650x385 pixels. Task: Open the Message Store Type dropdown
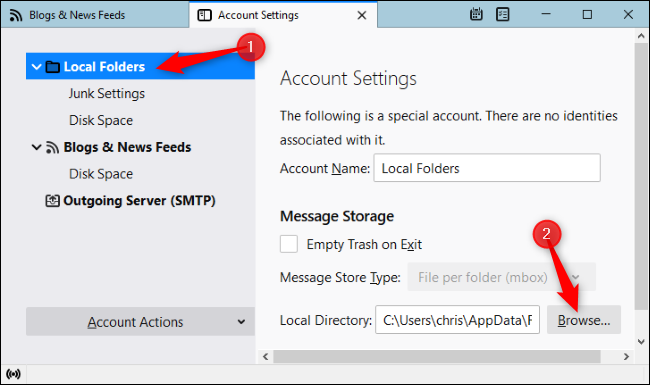[x=502, y=277]
